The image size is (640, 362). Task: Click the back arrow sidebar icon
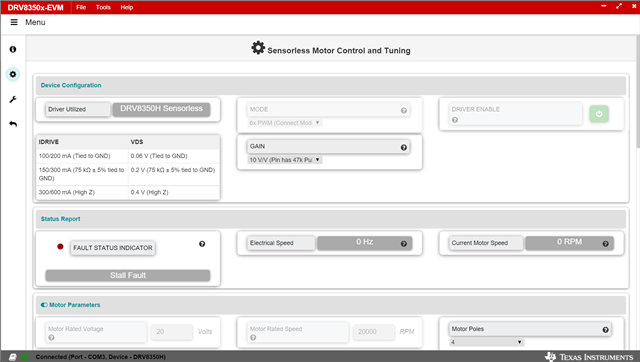coord(13,124)
